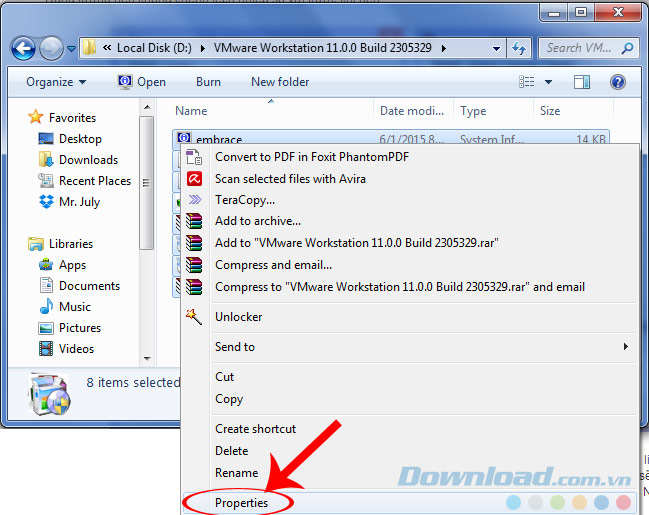Select Favorites in navigation pane

click(62, 118)
